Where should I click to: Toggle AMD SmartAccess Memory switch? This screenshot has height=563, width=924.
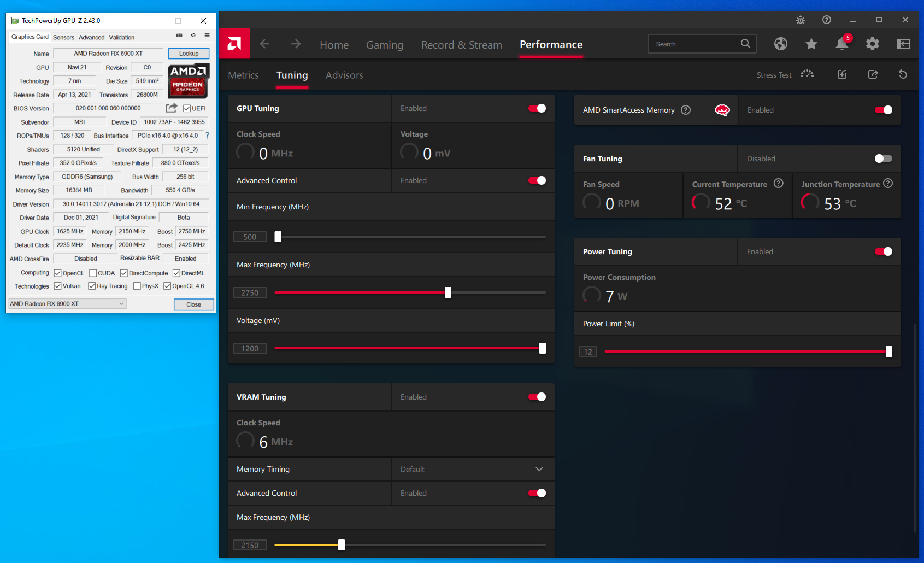pos(884,110)
